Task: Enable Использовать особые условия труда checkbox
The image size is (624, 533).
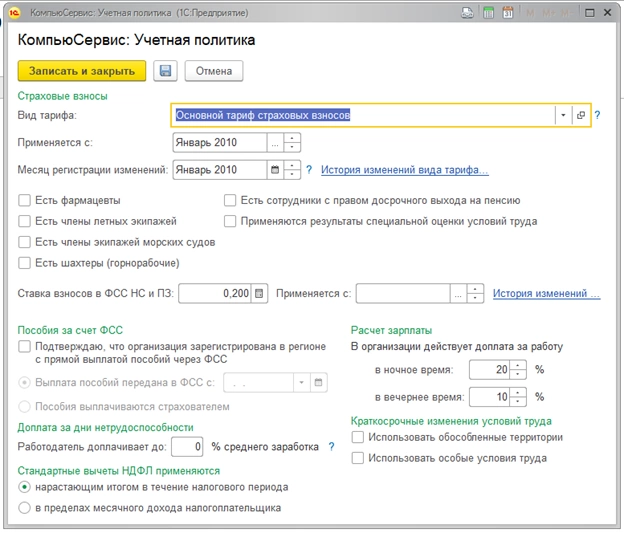Action: (x=357, y=458)
